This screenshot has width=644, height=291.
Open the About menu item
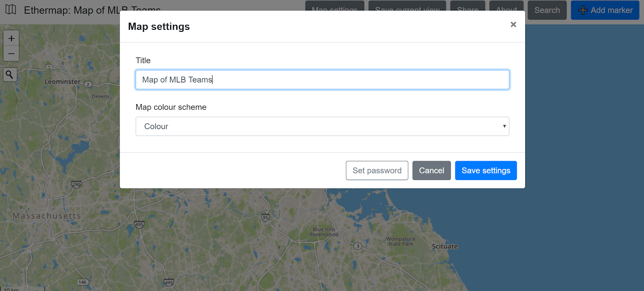pyautogui.click(x=506, y=6)
